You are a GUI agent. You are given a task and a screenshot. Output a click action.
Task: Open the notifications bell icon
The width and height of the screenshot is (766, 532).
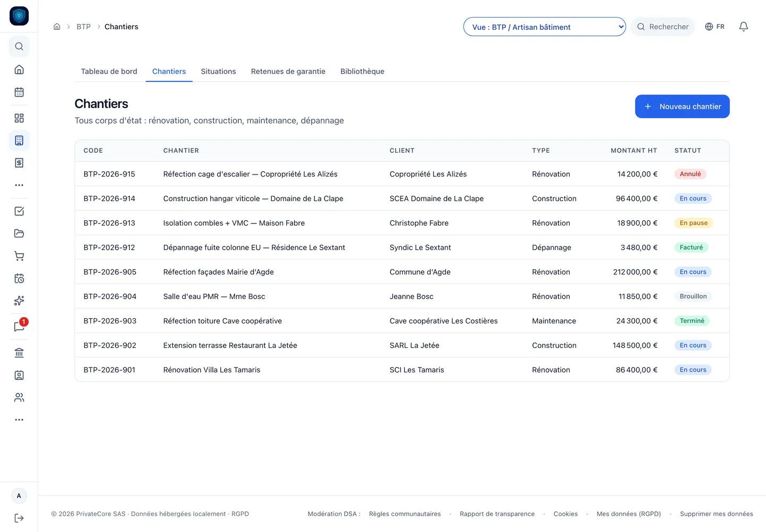(744, 27)
